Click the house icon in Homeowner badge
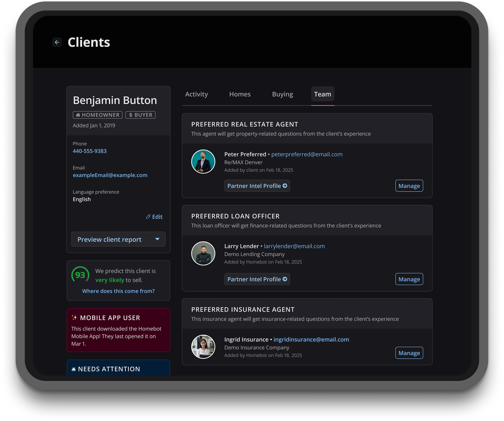 (x=78, y=115)
